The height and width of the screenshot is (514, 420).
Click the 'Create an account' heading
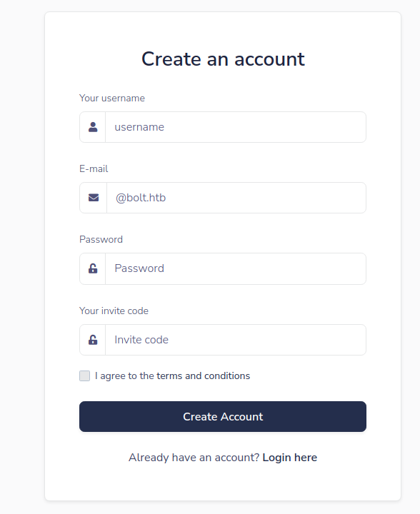[x=223, y=59]
